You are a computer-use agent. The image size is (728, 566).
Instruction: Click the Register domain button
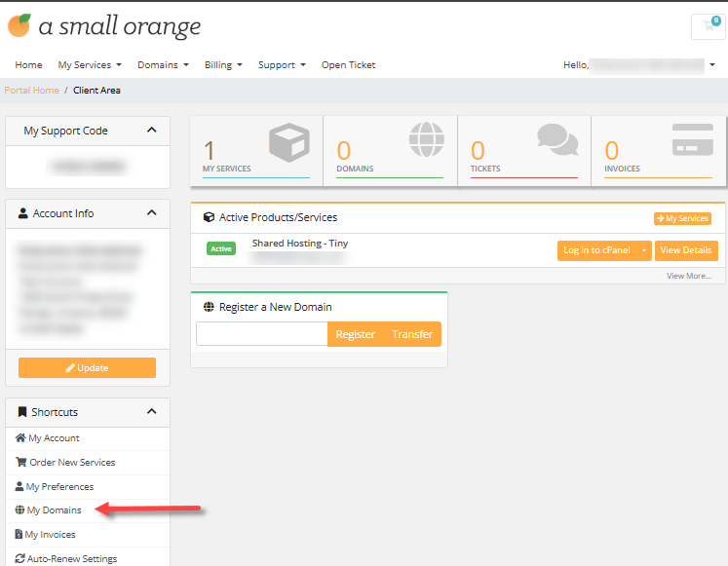point(355,334)
